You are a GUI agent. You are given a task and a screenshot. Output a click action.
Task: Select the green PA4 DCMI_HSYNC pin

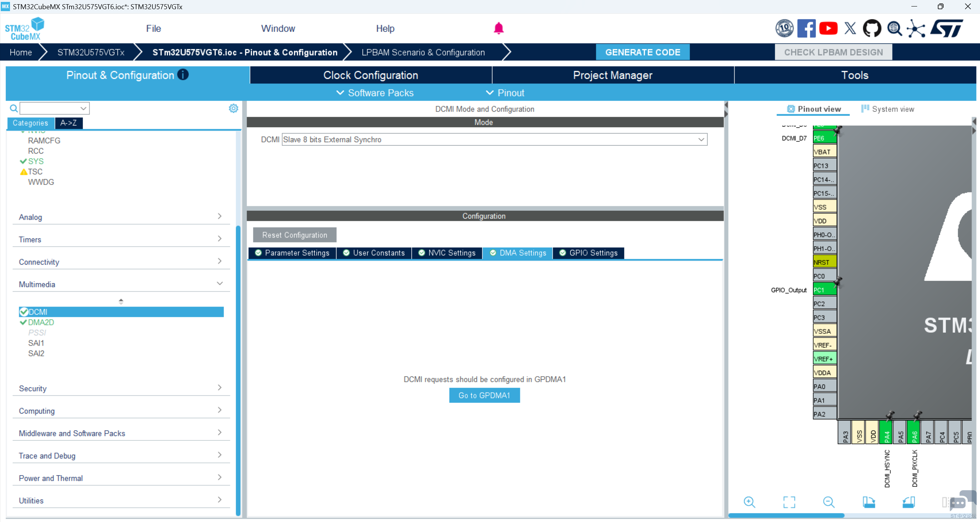tap(886, 432)
